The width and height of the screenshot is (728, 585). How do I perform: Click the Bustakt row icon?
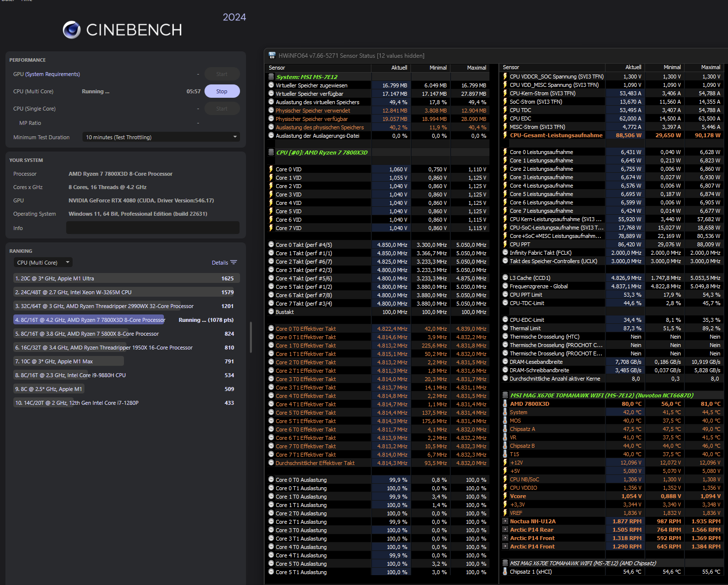click(x=271, y=312)
